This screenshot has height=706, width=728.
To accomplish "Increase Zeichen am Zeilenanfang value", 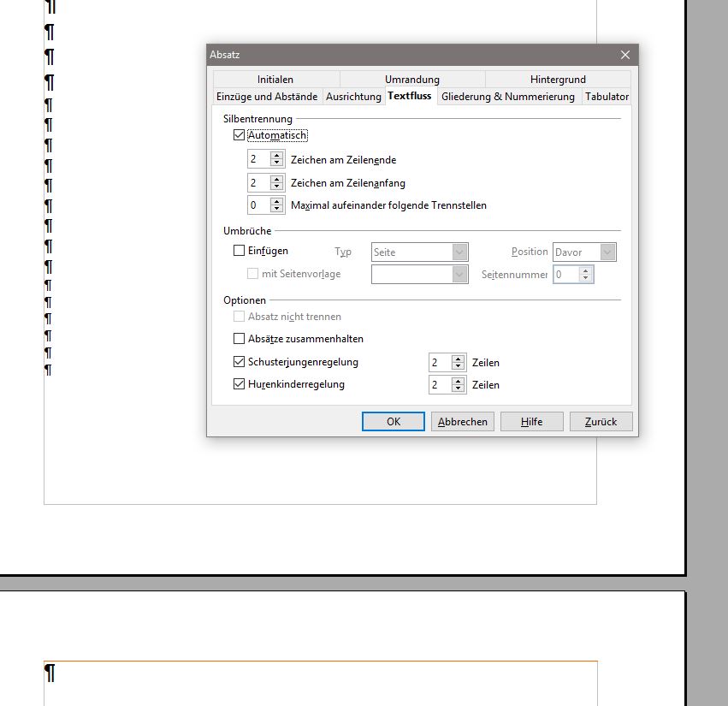I will (276, 179).
